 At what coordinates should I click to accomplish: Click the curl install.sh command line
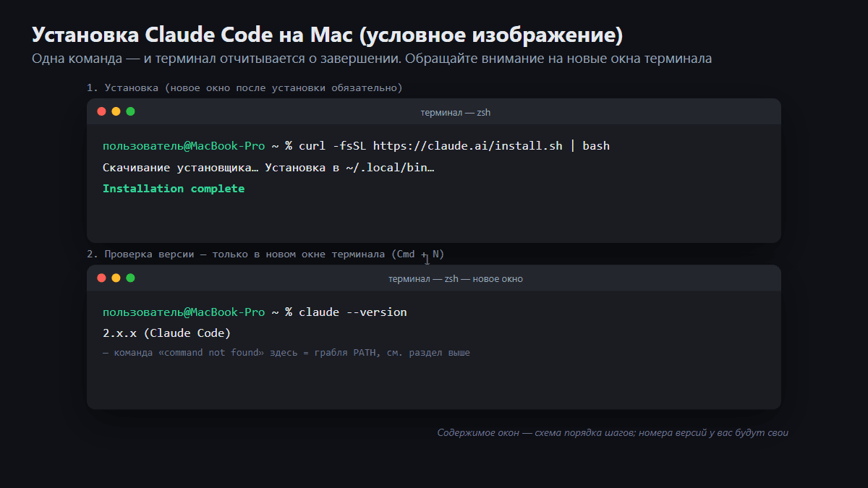(454, 146)
